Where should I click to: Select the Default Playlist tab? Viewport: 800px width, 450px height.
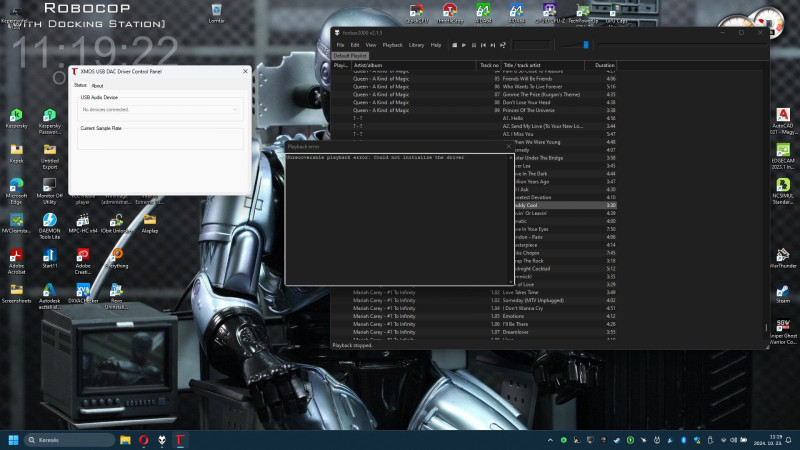[350, 56]
